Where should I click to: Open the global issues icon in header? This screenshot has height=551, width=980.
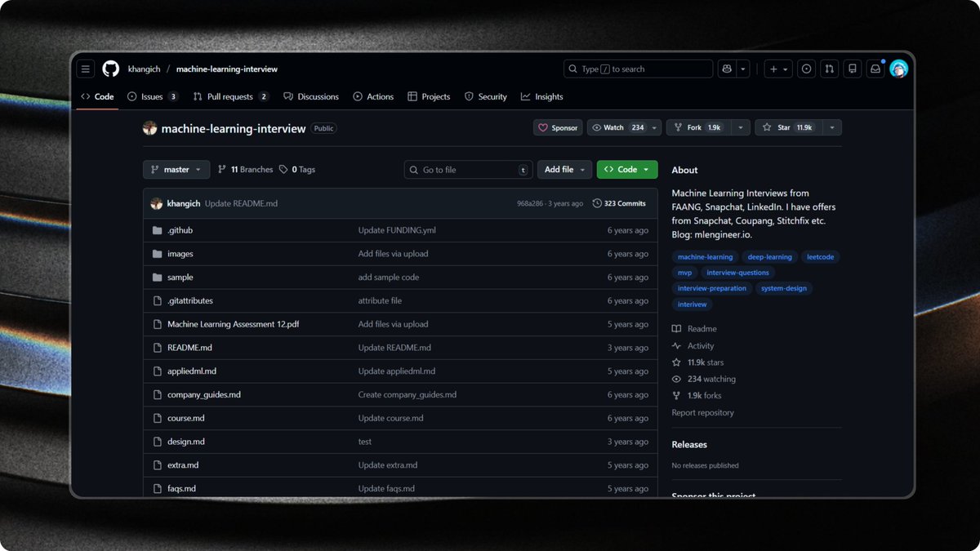pyautogui.click(x=807, y=69)
